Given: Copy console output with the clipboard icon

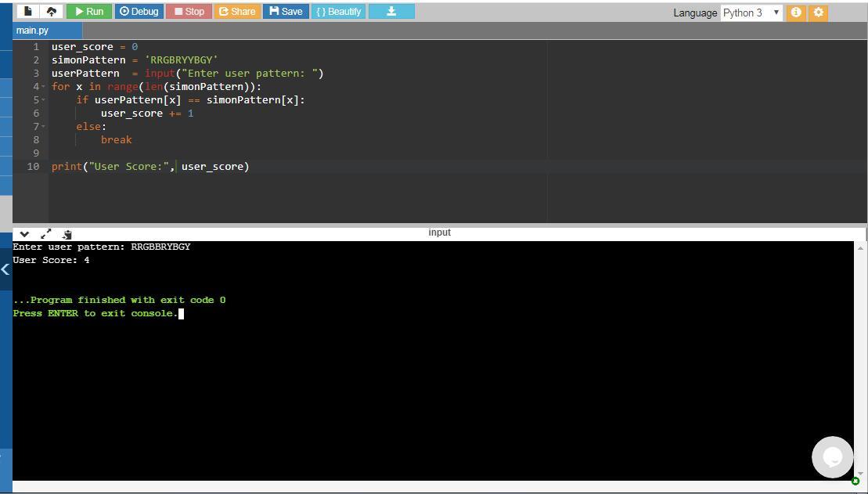Looking at the screenshot, I should [x=67, y=234].
